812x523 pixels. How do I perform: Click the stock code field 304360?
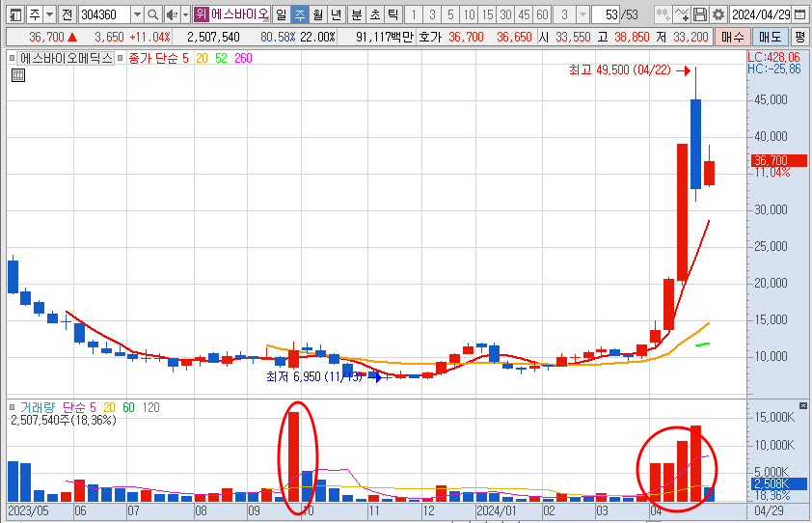pos(104,14)
